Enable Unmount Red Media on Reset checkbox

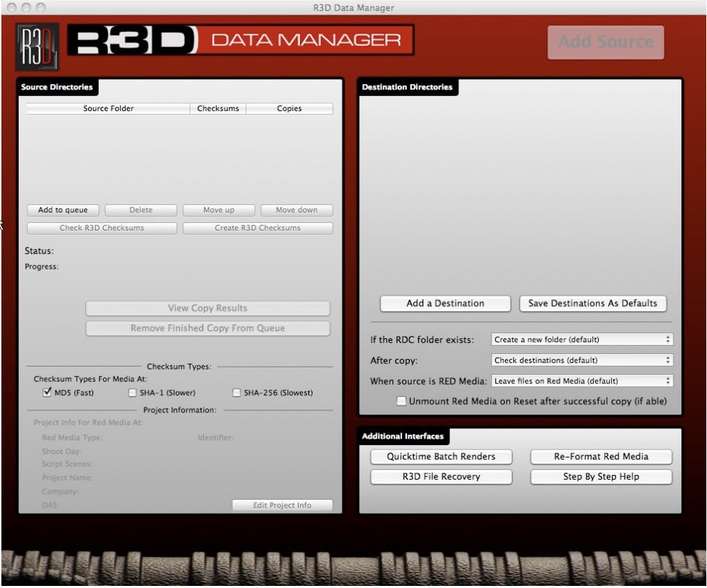tap(401, 401)
